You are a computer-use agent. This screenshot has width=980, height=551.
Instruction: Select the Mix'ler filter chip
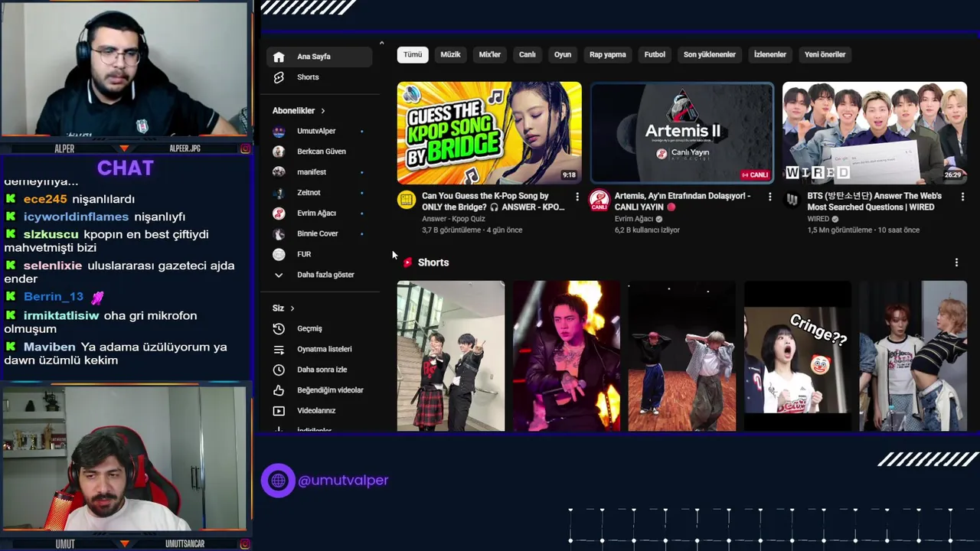[490, 55]
